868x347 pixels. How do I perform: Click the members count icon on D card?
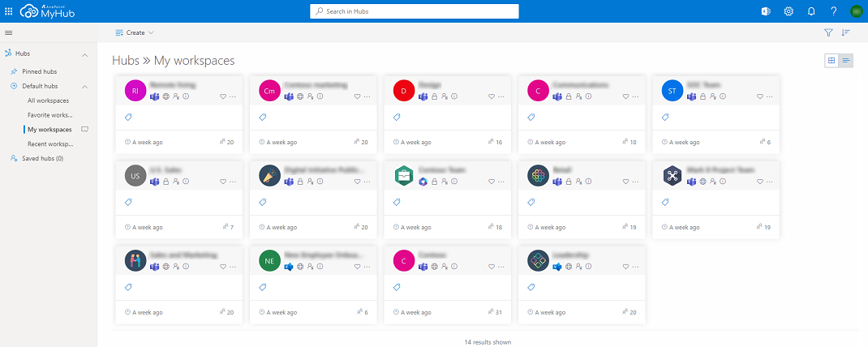tap(491, 142)
